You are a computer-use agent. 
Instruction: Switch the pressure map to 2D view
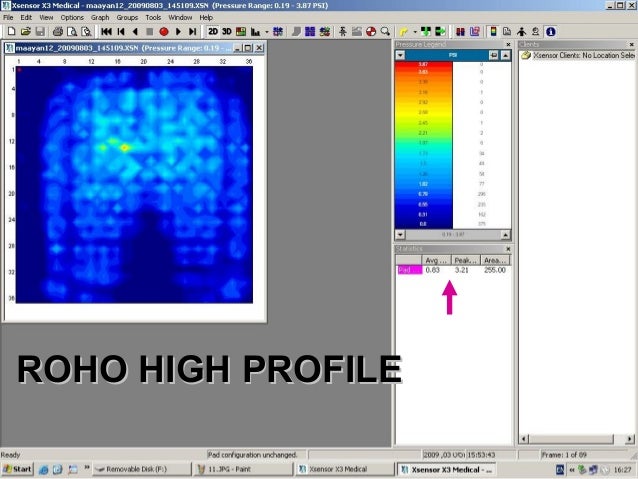tap(213, 31)
